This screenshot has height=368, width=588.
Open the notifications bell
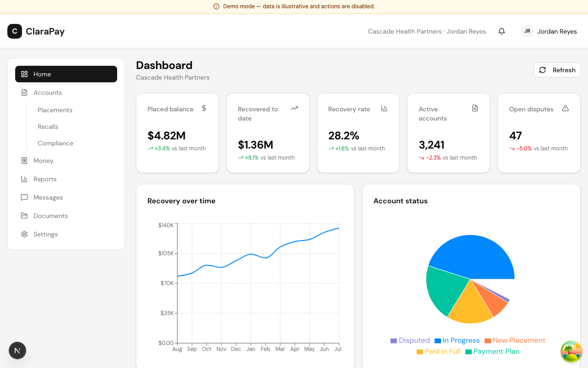pyautogui.click(x=502, y=31)
